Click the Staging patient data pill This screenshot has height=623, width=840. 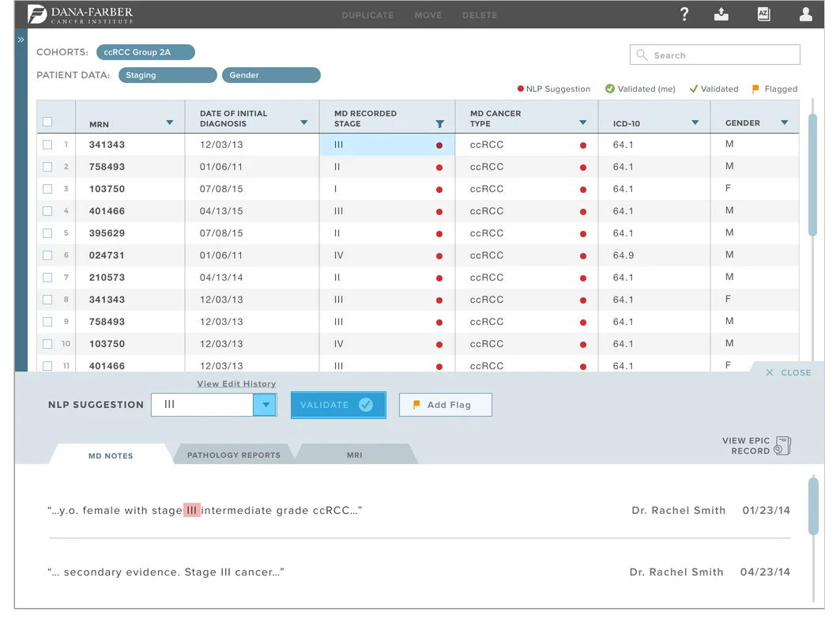click(x=168, y=75)
